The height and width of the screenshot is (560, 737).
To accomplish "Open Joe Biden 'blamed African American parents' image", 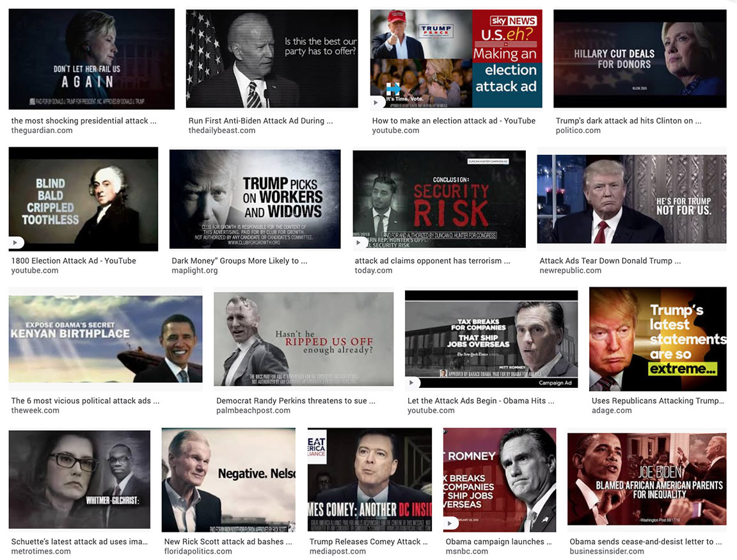I will [647, 479].
